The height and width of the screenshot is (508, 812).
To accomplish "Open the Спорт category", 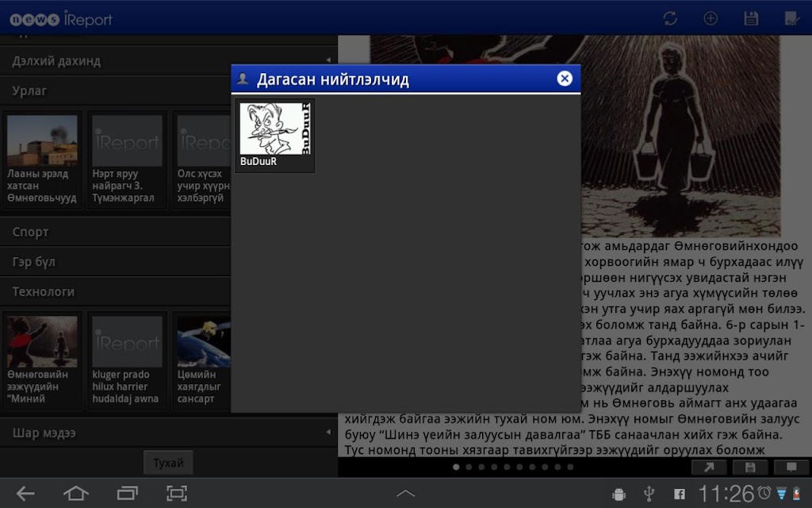I will pos(115,232).
